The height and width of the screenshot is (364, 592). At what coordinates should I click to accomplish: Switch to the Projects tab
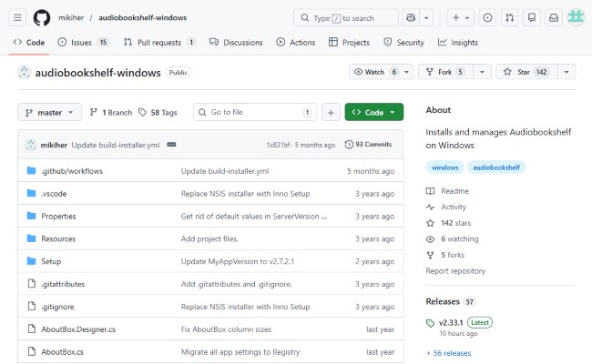coord(349,43)
